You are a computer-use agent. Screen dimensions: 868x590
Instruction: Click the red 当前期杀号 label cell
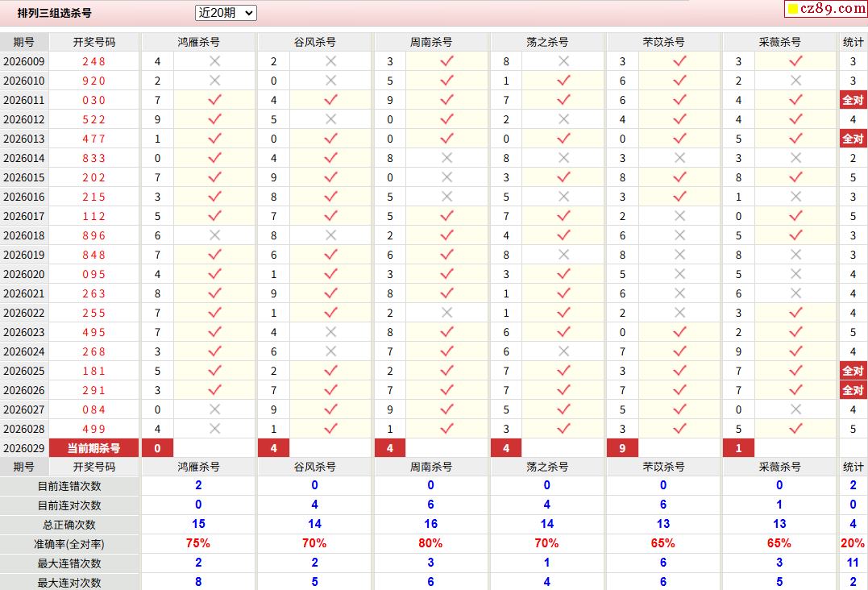(x=93, y=448)
